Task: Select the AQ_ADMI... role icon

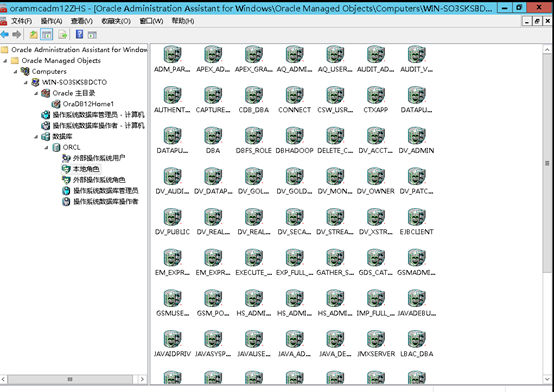Action: pos(294,55)
